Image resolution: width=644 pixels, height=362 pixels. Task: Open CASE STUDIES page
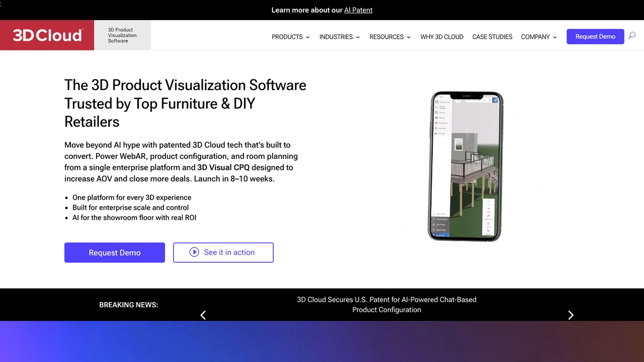(x=492, y=37)
